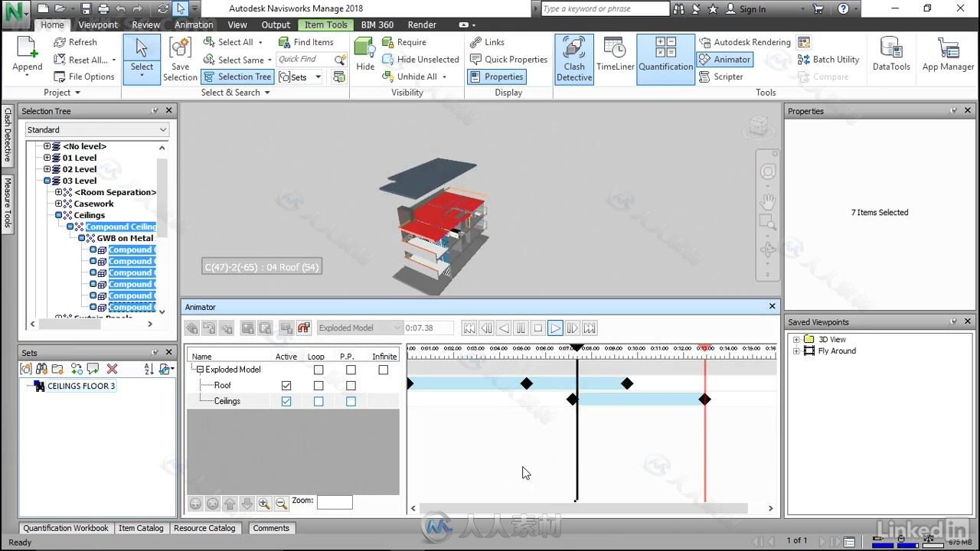
Task: Open the Viewpoint ribbon tab
Action: click(98, 24)
